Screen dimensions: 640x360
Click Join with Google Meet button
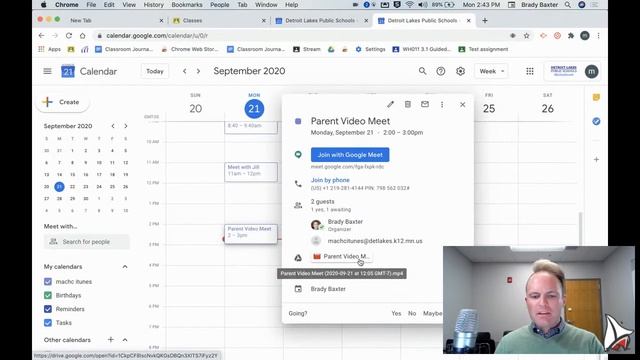tap(350, 155)
